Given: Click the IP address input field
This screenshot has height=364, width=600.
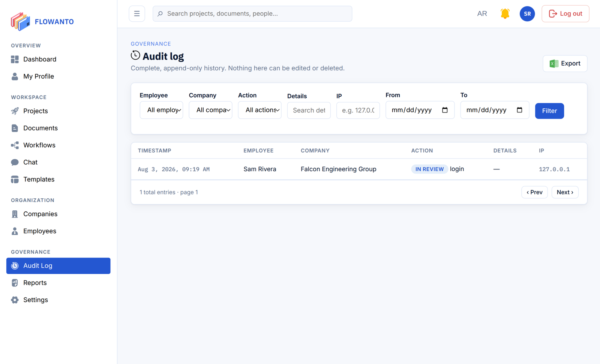Looking at the screenshot, I should click(358, 111).
